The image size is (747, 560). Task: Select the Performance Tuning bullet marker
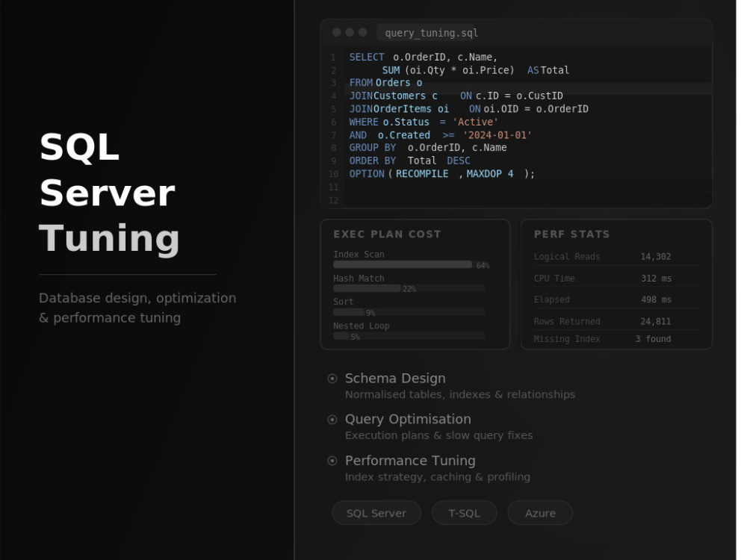332,461
